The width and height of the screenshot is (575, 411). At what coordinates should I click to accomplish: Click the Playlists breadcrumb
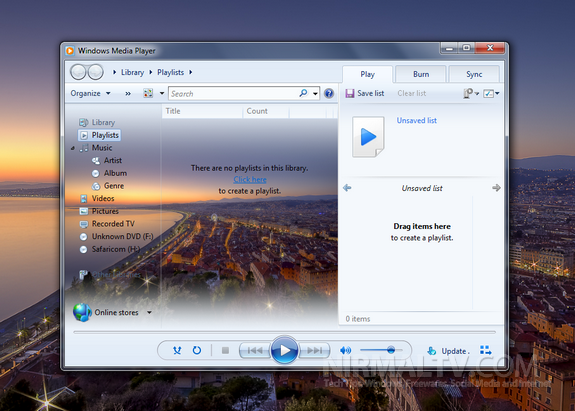(171, 72)
